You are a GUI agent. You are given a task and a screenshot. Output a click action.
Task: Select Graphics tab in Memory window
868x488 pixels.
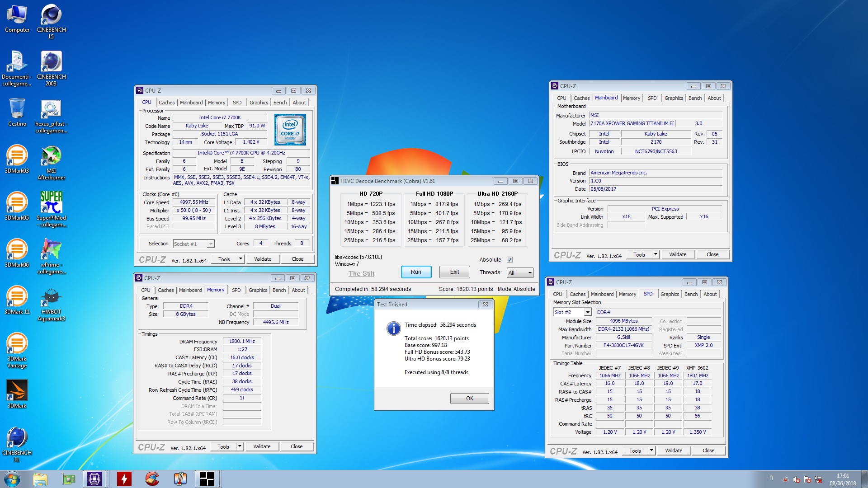pos(258,290)
